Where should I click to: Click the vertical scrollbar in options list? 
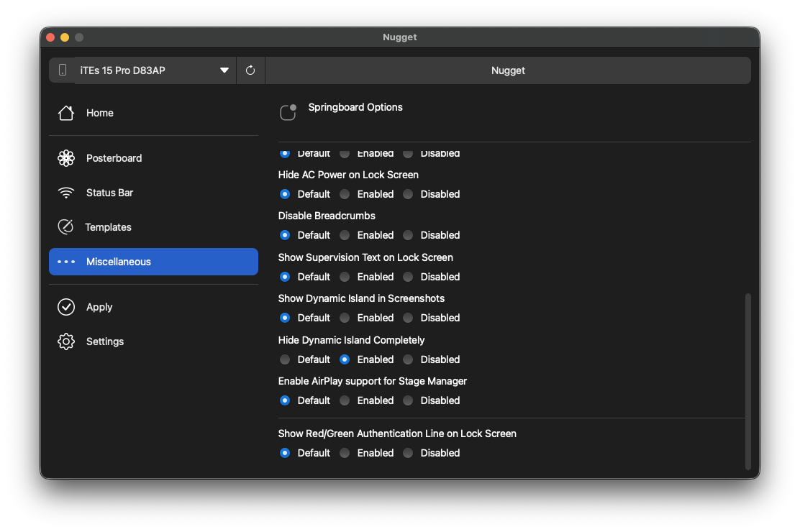click(747, 381)
